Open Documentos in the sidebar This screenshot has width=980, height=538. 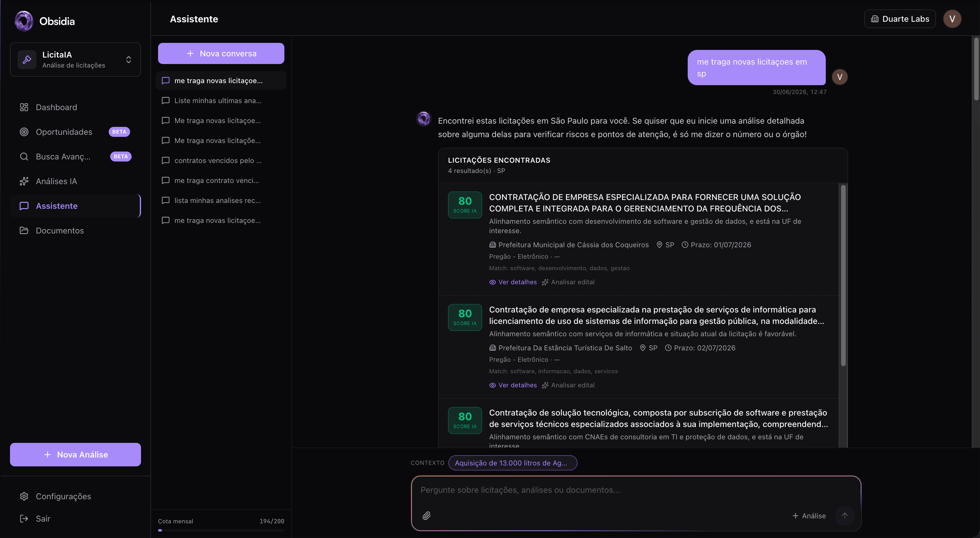(75, 231)
